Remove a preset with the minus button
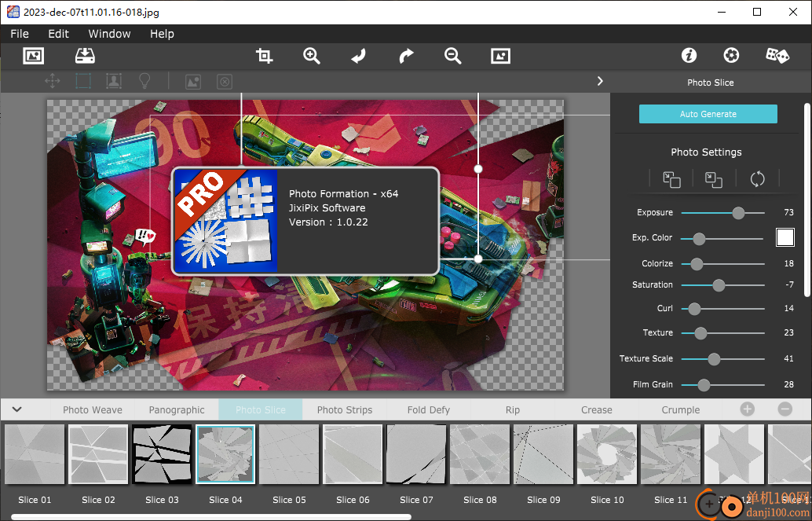The image size is (812, 521). (x=785, y=409)
